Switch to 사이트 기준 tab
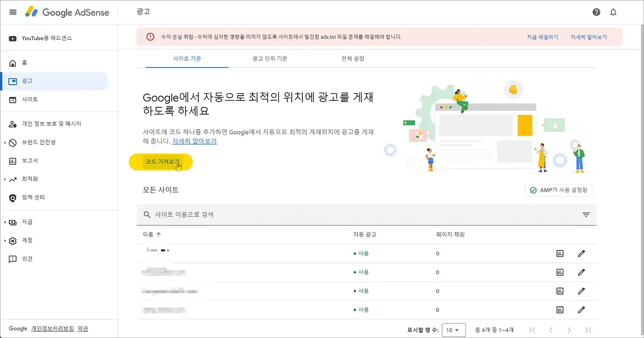 coord(187,58)
